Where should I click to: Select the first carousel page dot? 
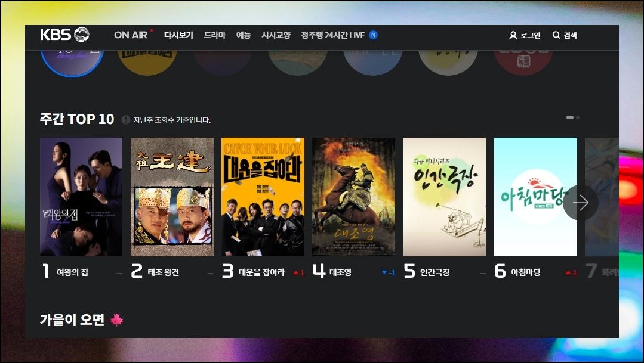coord(569,117)
